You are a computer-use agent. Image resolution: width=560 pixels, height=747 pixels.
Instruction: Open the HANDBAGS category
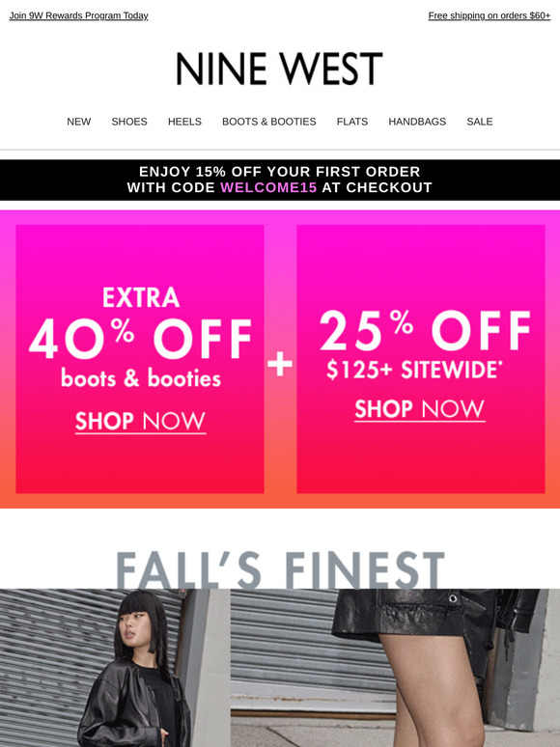click(x=417, y=122)
